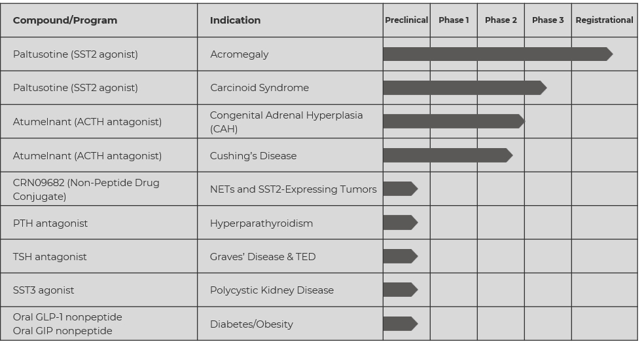Select the Phase 1 column header

click(454, 20)
